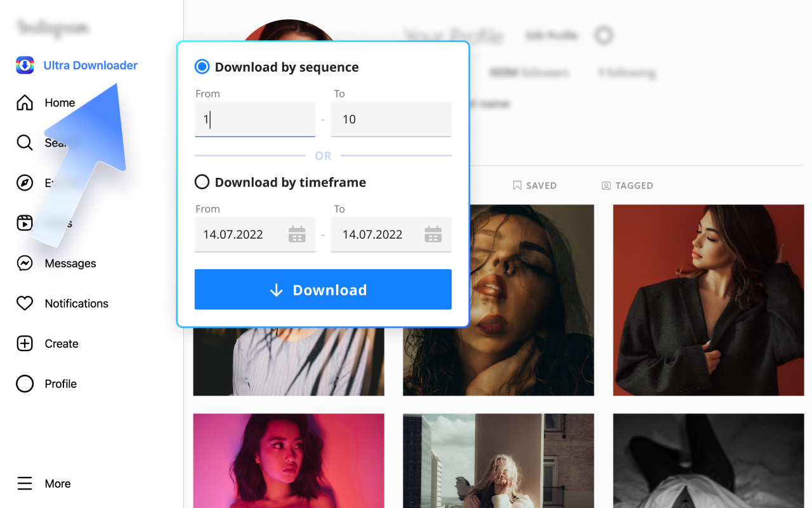812x508 pixels.
Task: Expand More options via hamburger menu
Action: (24, 483)
